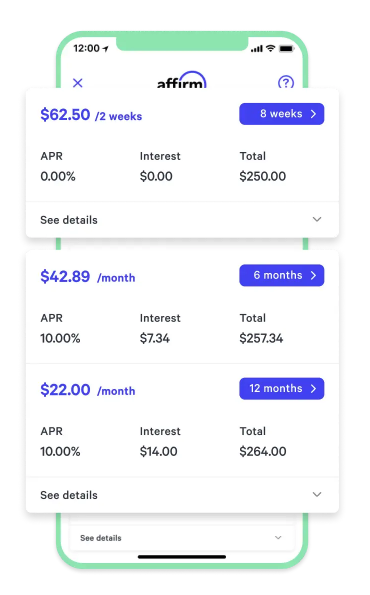Screen dimensions: 370x595
Task: Click the $42.89 /month price
Action: click(x=88, y=277)
